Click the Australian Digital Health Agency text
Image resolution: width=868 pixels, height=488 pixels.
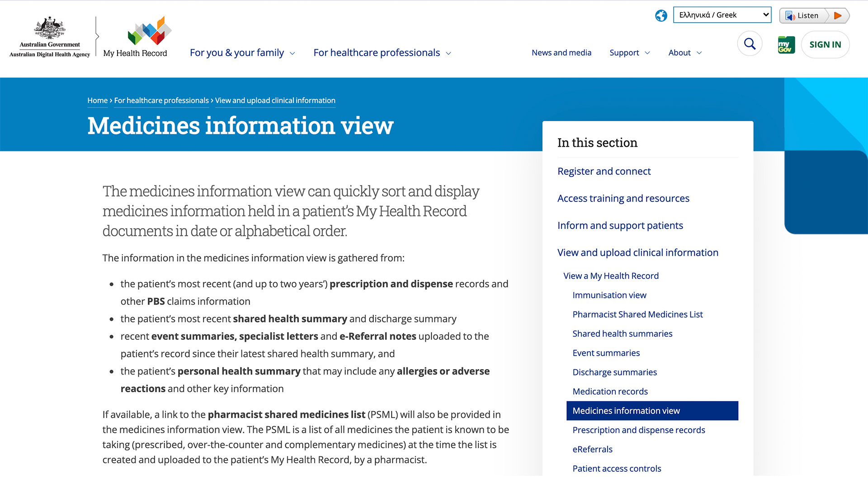50,55
